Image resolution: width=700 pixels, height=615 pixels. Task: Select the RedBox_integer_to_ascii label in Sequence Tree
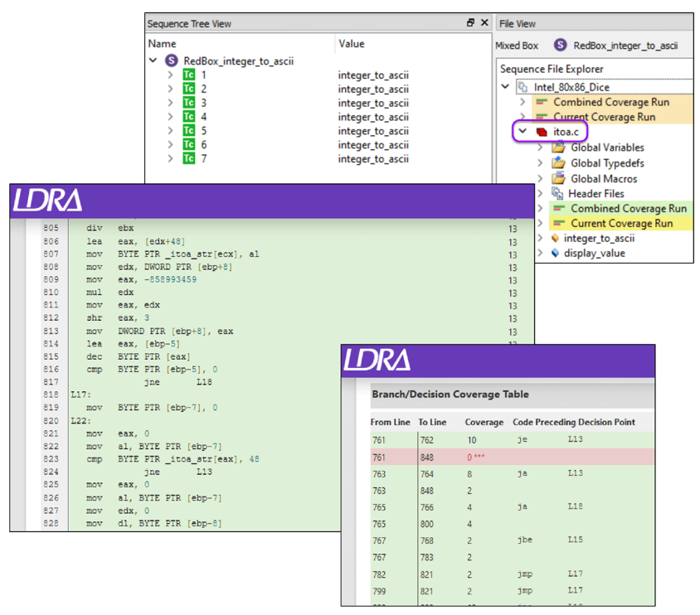click(238, 61)
